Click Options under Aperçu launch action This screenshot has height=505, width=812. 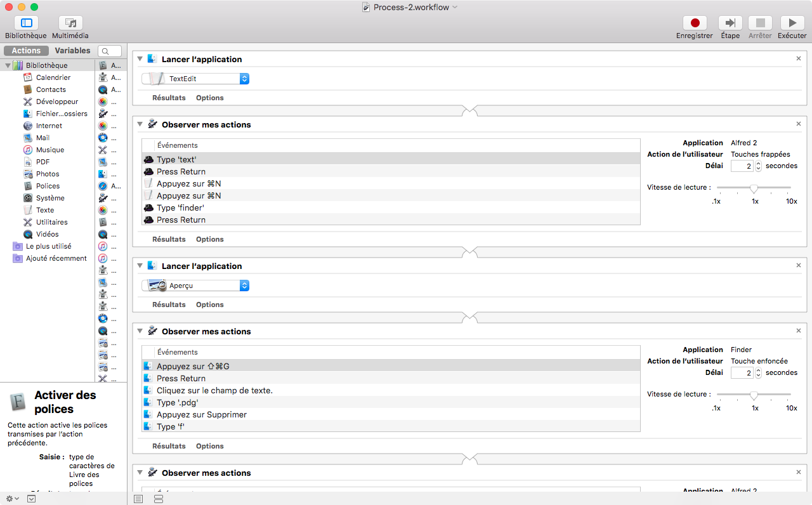(x=209, y=305)
